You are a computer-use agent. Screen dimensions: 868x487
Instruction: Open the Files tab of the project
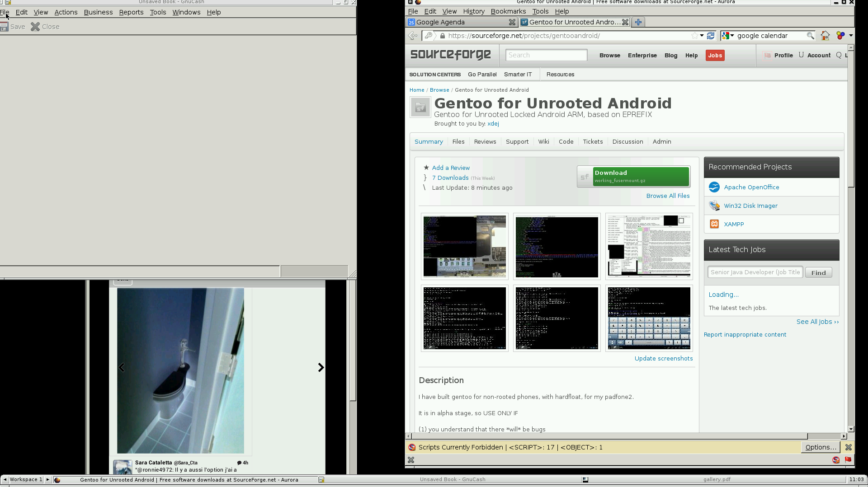click(x=458, y=142)
